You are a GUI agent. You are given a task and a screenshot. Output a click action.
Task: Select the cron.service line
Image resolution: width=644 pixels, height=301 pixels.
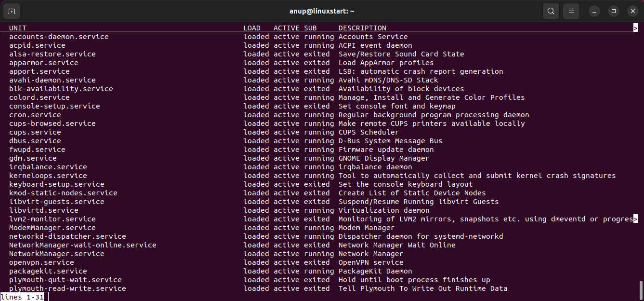point(35,115)
